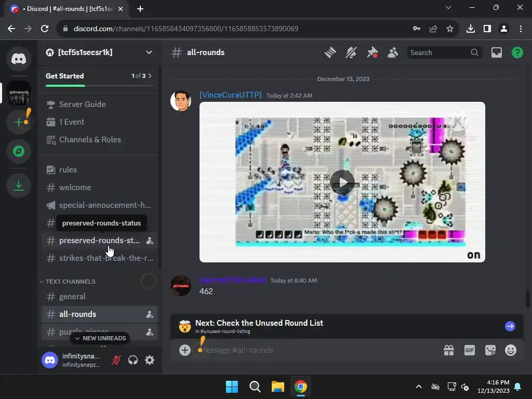Click the message attachment plus button

[184, 350]
